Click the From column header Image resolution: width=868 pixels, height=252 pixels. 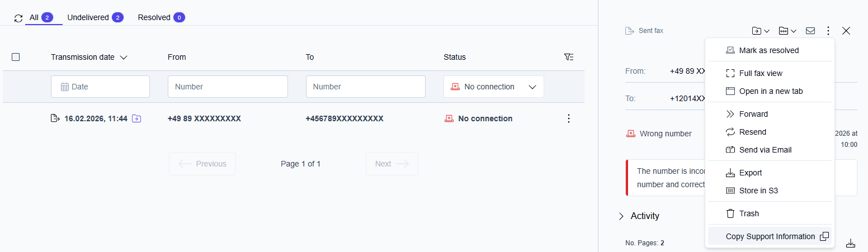[x=177, y=57]
